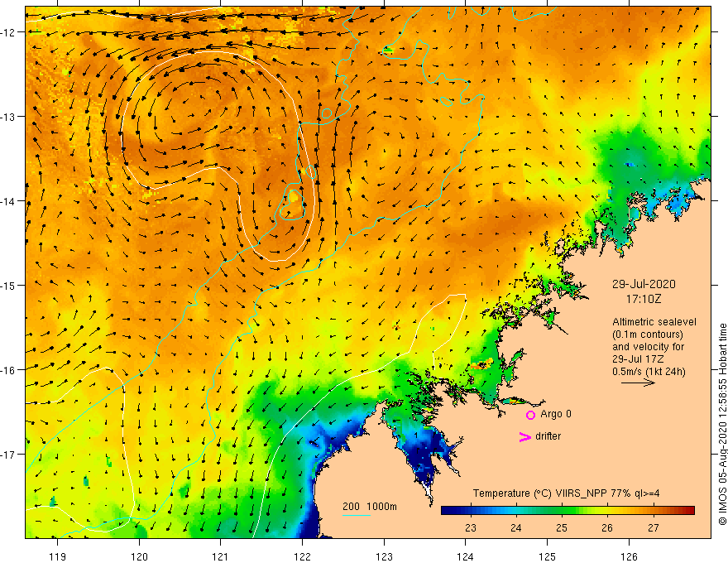Click the temperature color scale bar

(x=568, y=510)
